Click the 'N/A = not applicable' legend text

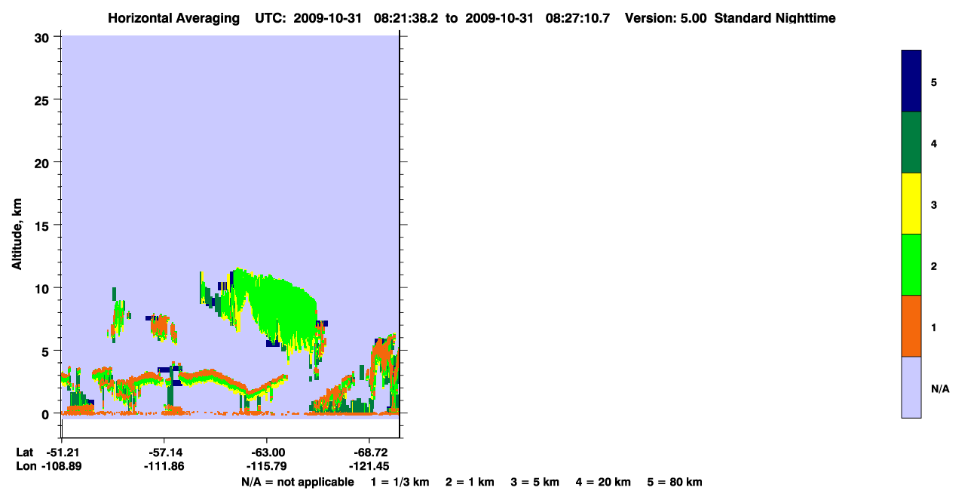click(297, 482)
